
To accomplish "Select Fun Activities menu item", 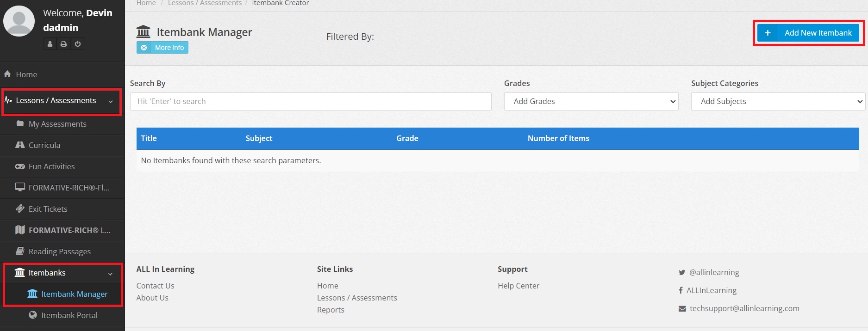I will click(51, 166).
